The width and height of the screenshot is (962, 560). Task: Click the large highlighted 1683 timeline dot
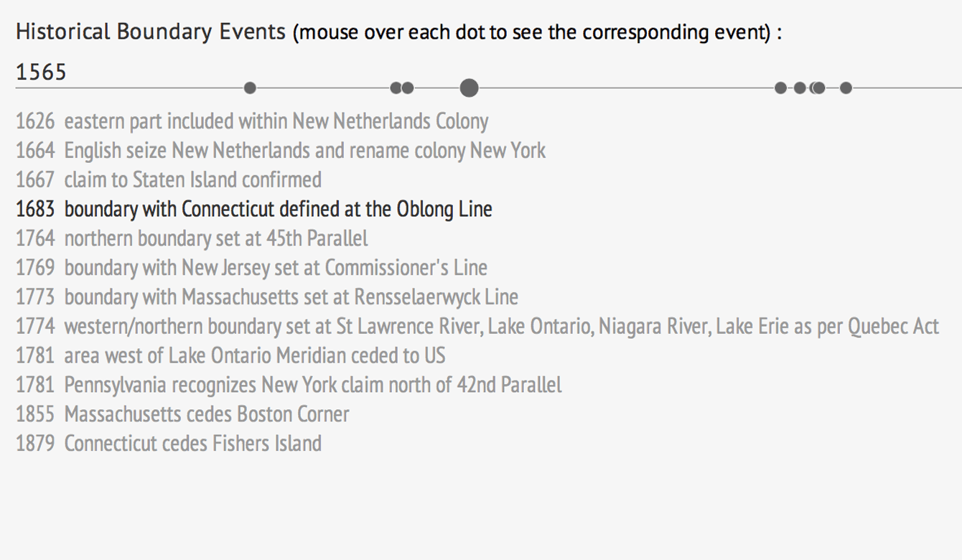click(469, 88)
